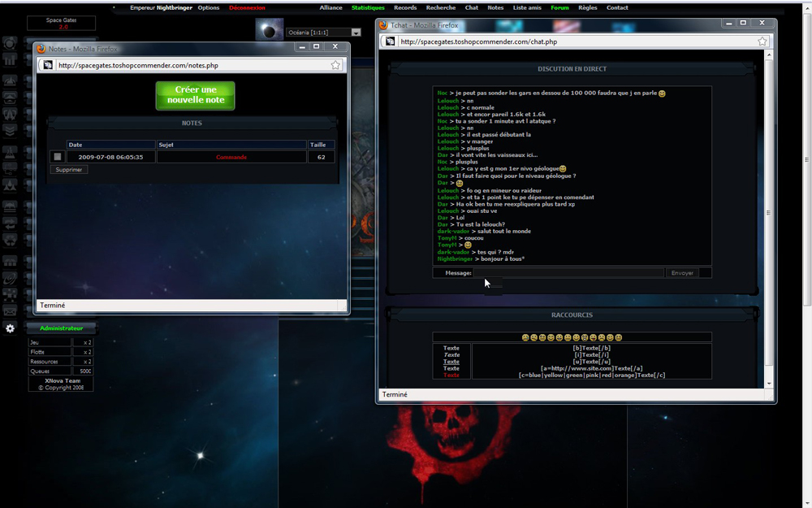The width and height of the screenshot is (812, 508).
Task: Click the last emoticon in Raccourcis smiley row
Action: (619, 337)
